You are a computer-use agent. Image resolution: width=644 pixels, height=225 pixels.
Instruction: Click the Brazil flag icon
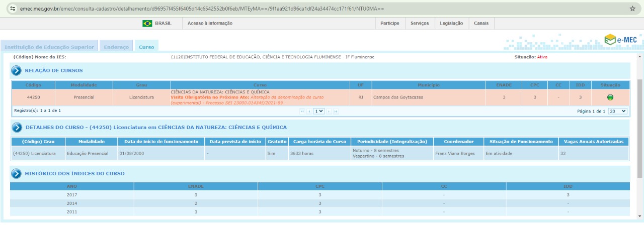pyautogui.click(x=147, y=23)
